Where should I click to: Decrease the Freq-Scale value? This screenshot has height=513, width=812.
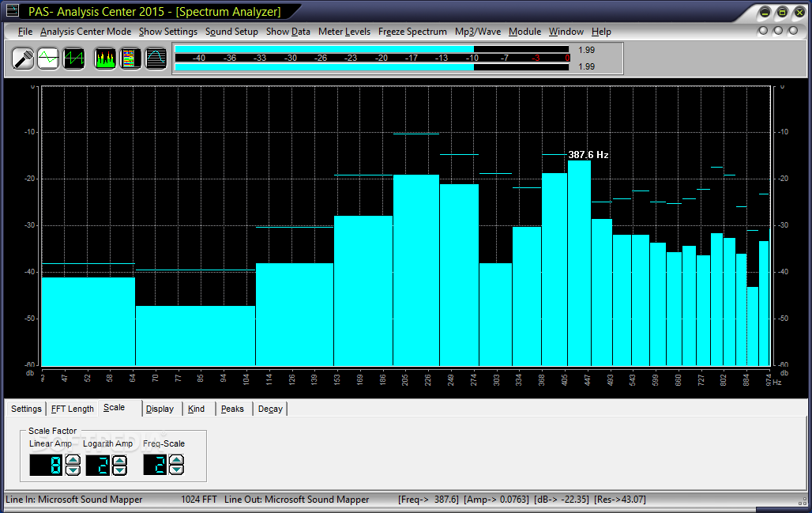177,470
